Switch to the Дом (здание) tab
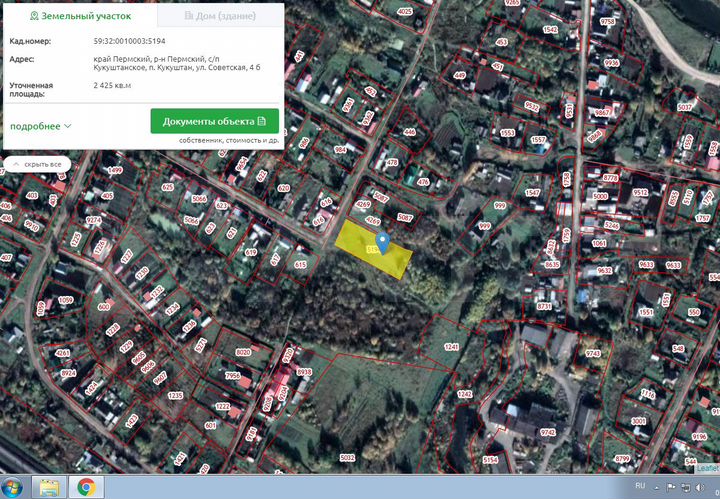The height and width of the screenshot is (499, 720). click(220, 17)
